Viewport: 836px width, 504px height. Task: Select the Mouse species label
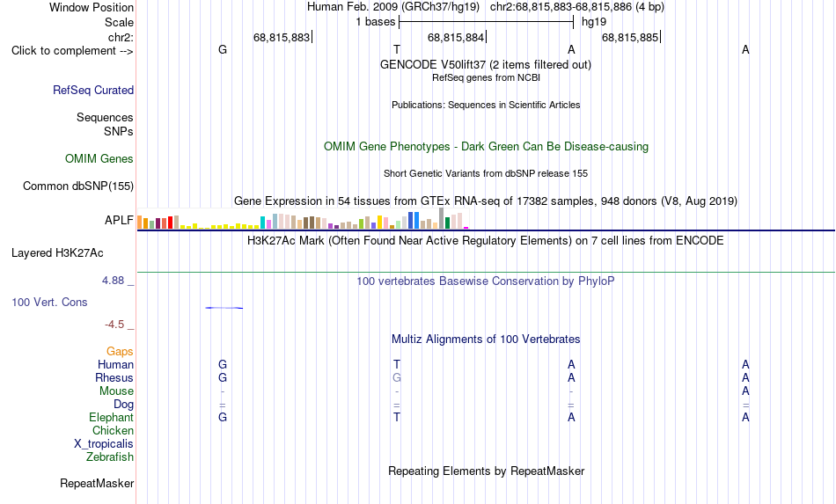[x=116, y=391]
